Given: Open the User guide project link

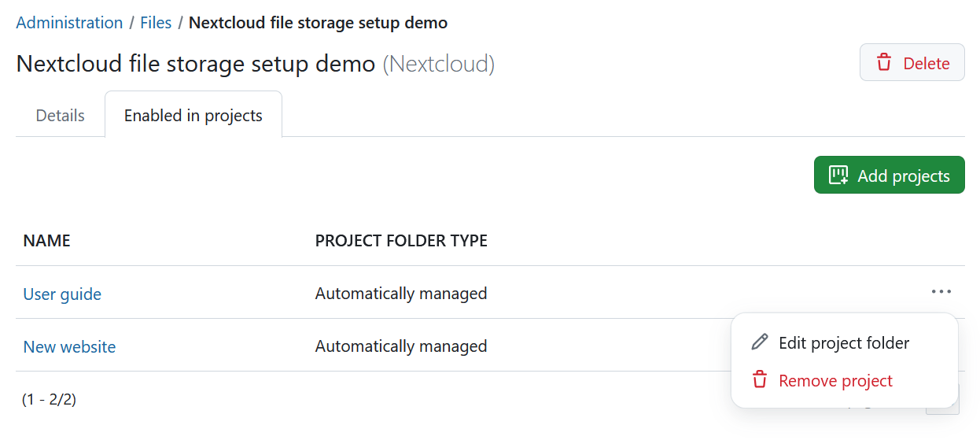Looking at the screenshot, I should pos(62,294).
